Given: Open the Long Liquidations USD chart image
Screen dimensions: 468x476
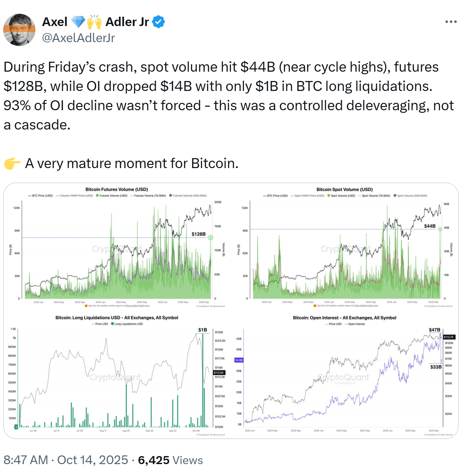Looking at the screenshot, I should click(x=117, y=376).
